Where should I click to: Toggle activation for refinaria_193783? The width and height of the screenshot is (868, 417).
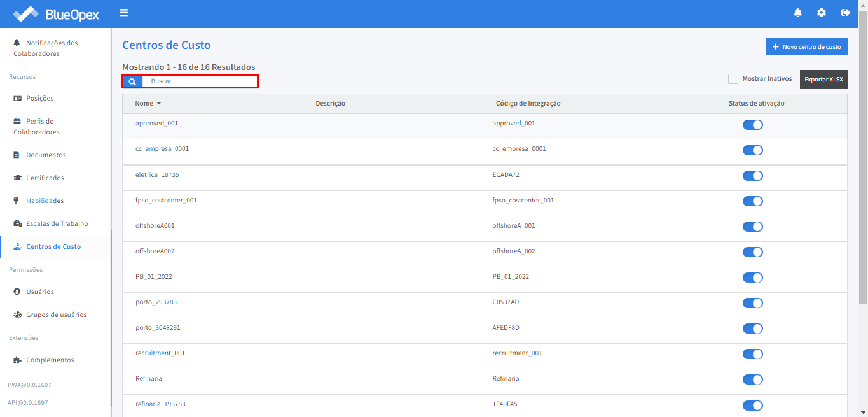pyautogui.click(x=753, y=406)
